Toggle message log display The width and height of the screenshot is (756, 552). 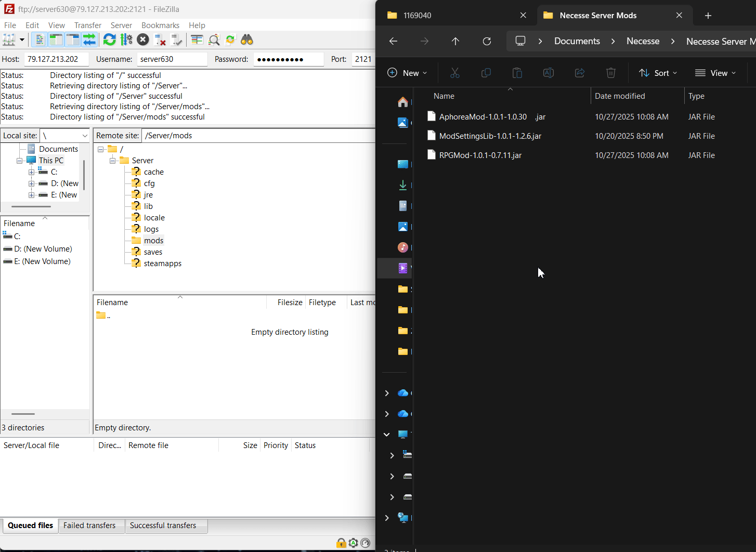click(39, 40)
